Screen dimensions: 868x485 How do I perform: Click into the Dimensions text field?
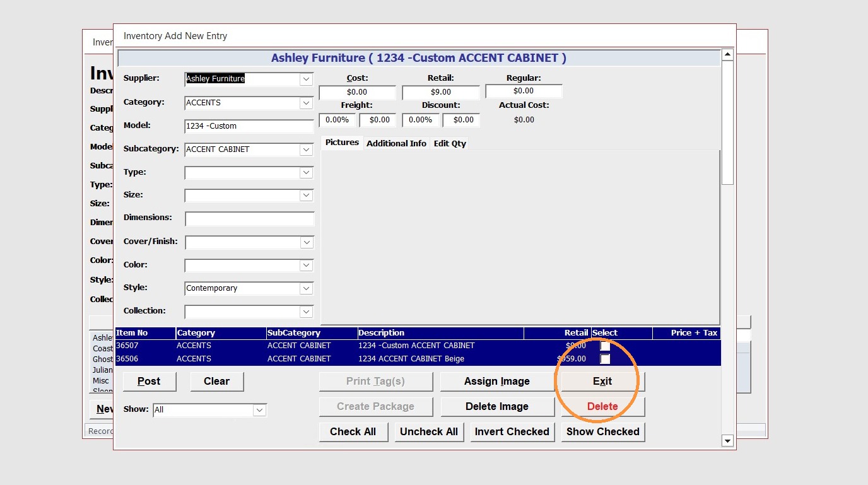(249, 219)
